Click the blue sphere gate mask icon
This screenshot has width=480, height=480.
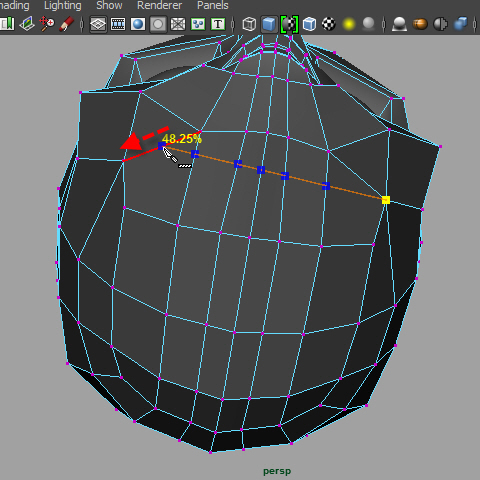[x=138, y=24]
